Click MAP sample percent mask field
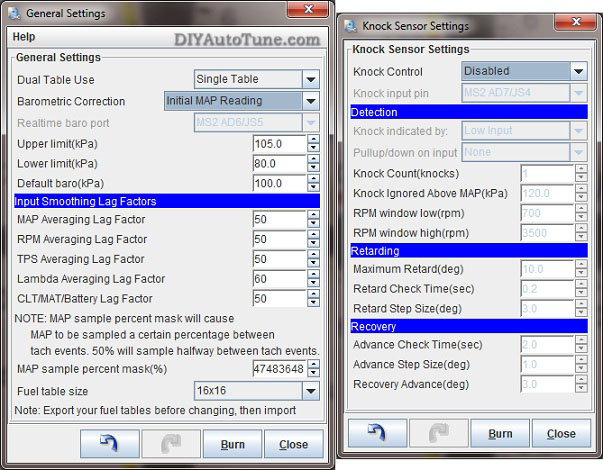Image resolution: width=603 pixels, height=470 pixels. point(279,369)
